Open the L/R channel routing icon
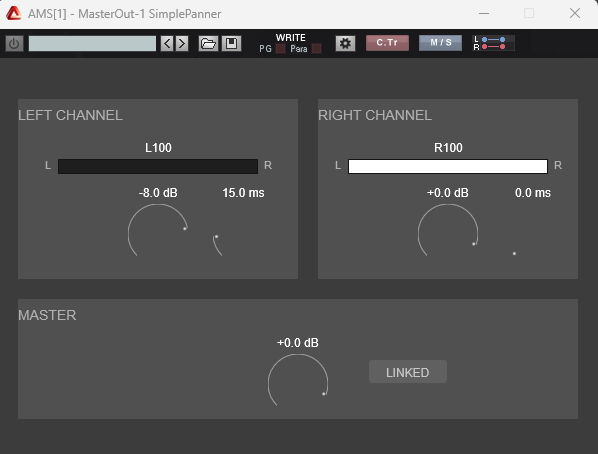Viewport: 598px width, 454px height. [494, 43]
